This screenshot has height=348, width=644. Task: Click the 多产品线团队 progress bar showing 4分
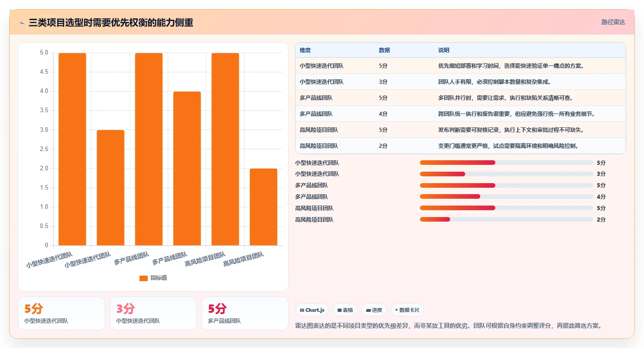[x=506, y=196]
